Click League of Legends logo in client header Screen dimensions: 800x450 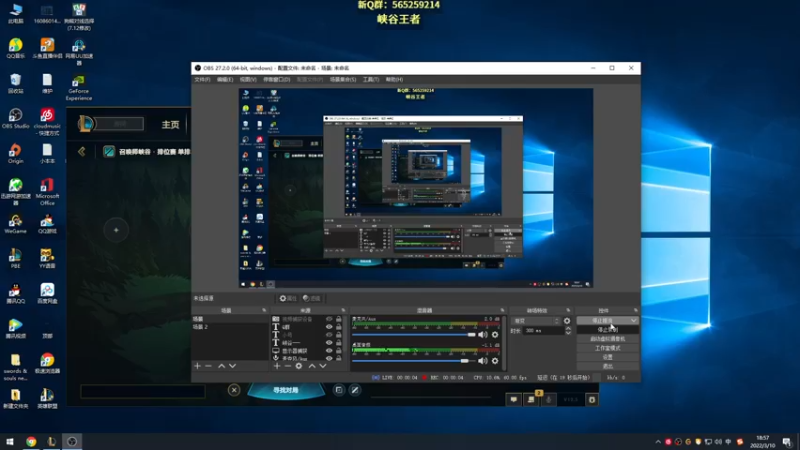pyautogui.click(x=86, y=123)
